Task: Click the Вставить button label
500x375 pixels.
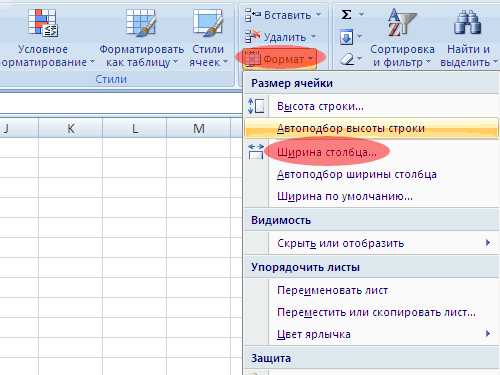Action: [287, 15]
